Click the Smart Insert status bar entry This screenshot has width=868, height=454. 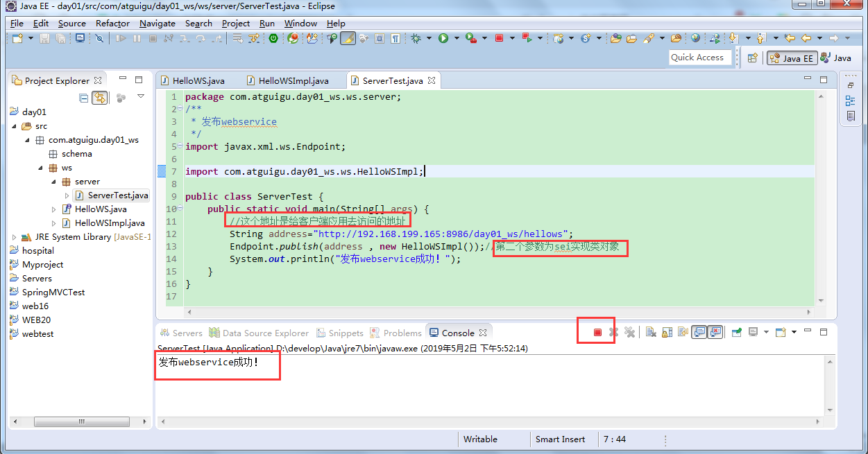pos(560,439)
